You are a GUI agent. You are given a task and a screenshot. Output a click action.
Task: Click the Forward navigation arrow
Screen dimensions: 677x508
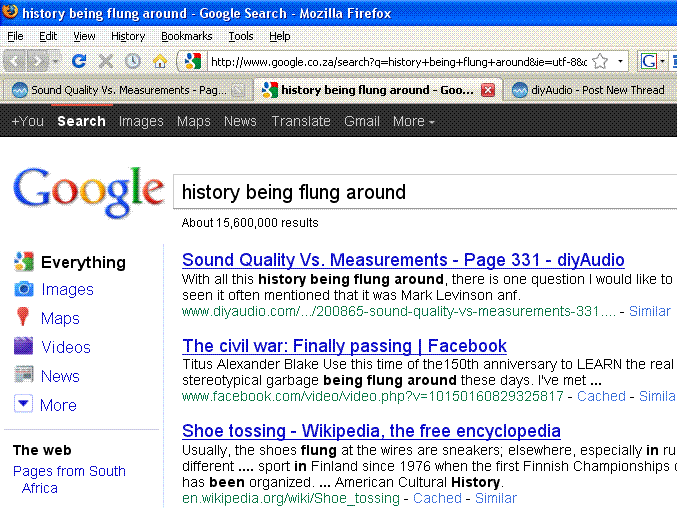[x=38, y=61]
